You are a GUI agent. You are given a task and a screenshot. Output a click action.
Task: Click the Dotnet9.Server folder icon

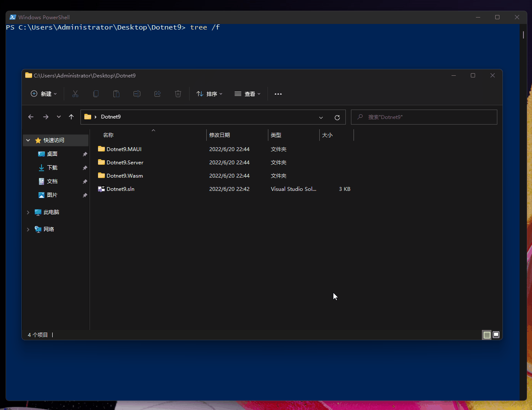pos(101,162)
